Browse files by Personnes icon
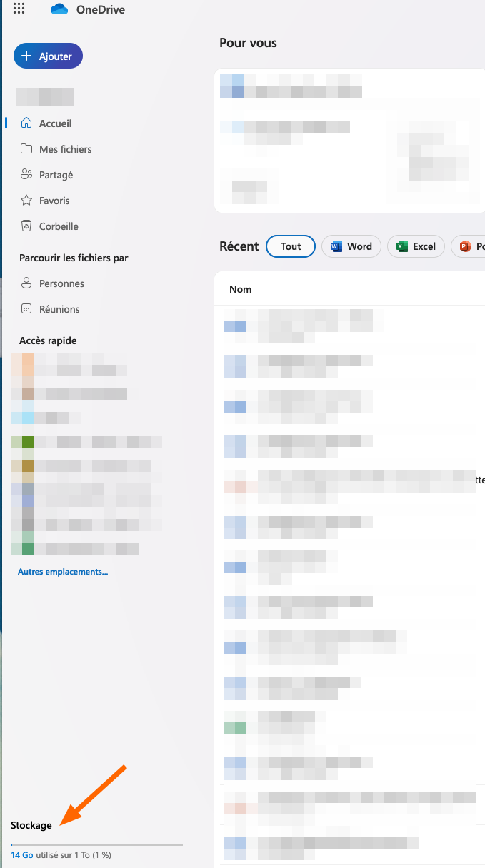The image size is (485, 868). coord(26,283)
